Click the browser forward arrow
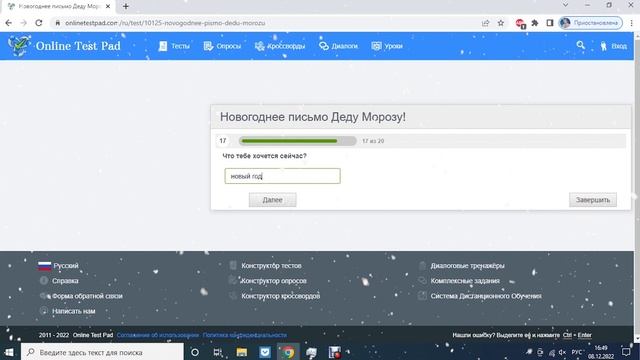640x360 pixels. [x=24, y=23]
